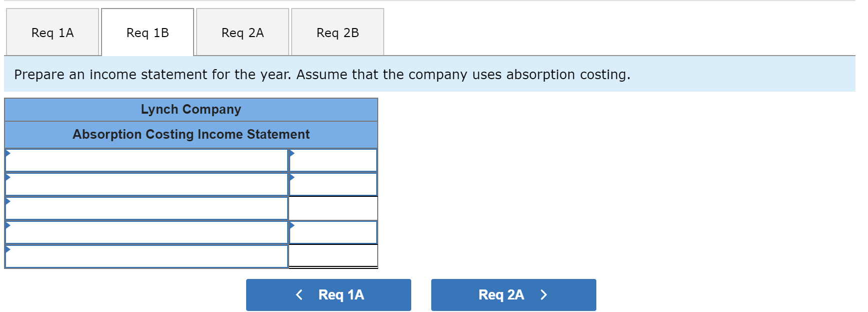This screenshot has height=312, width=868.
Task: Click the bottom total amount cell
Action: coord(332,256)
